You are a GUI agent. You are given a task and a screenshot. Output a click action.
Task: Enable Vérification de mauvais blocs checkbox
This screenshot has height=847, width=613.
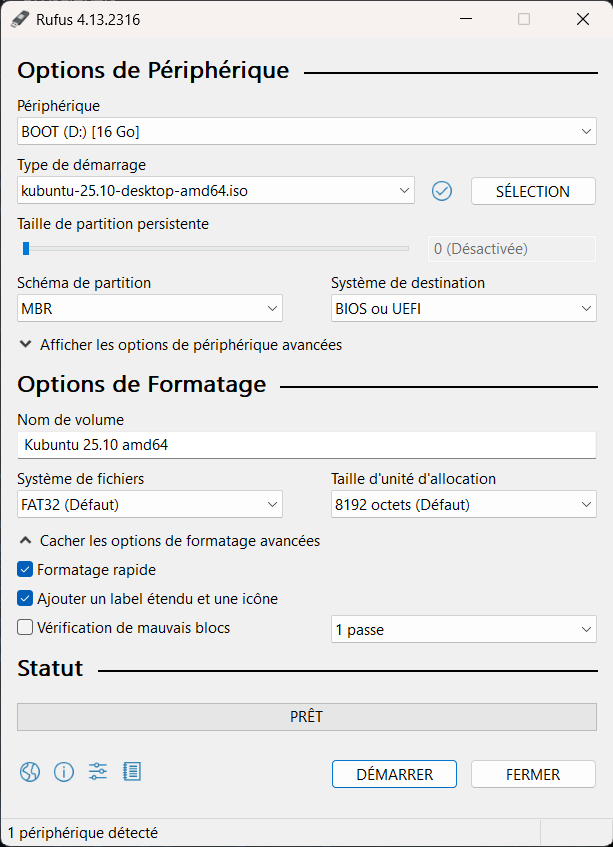[25, 628]
